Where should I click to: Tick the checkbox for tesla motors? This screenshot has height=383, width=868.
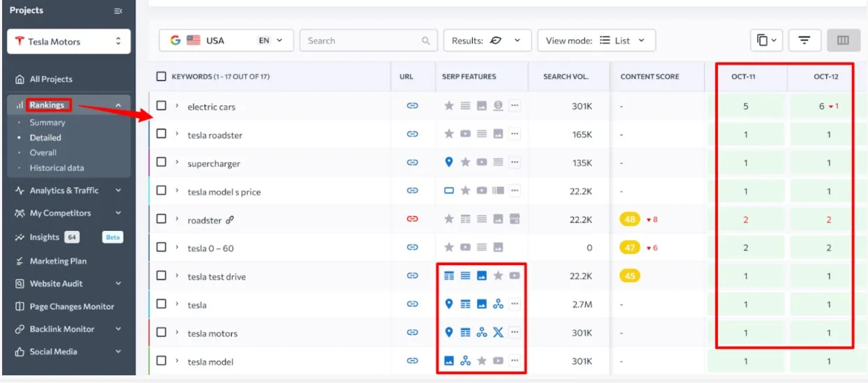coord(161,332)
